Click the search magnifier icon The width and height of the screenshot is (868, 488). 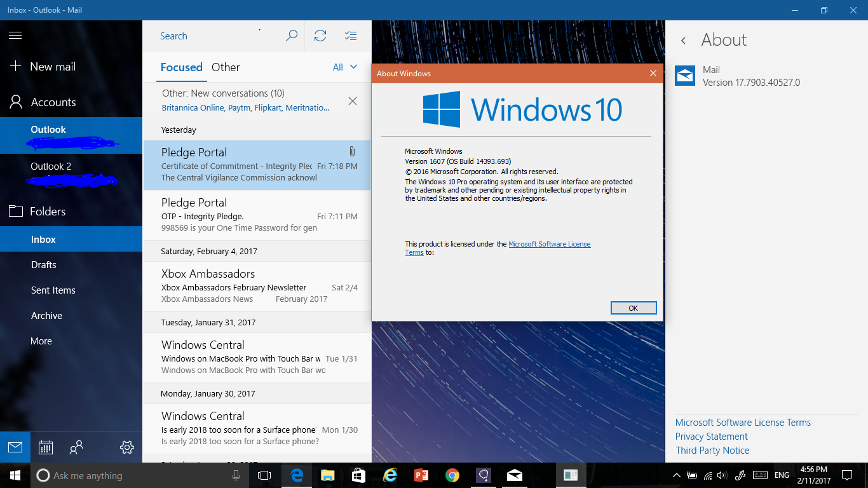(x=292, y=36)
